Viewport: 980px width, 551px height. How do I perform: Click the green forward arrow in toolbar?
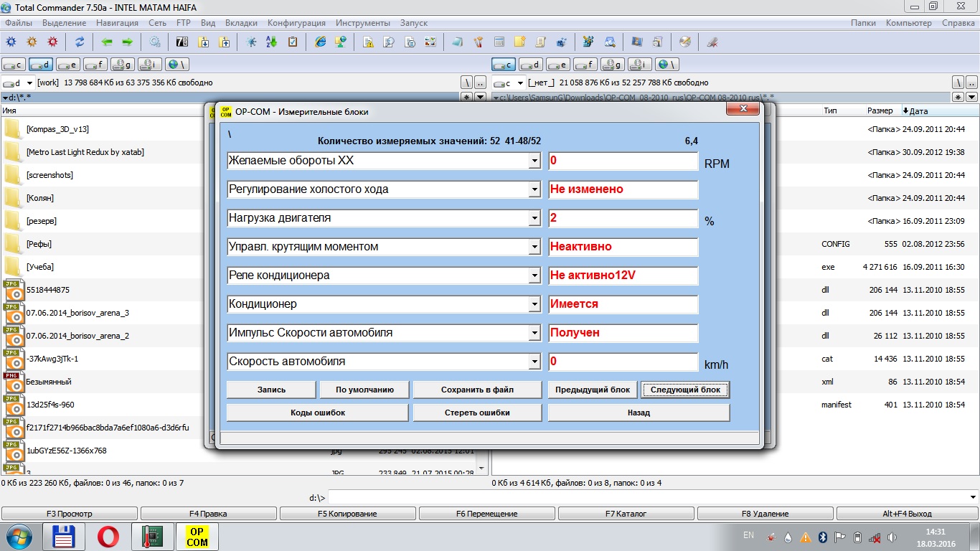pos(127,42)
